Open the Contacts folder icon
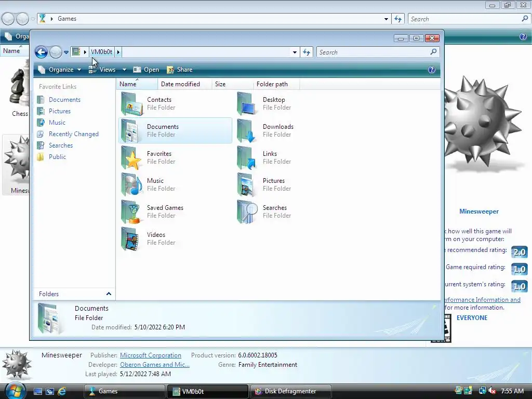This screenshot has height=399, width=532. coord(132,103)
